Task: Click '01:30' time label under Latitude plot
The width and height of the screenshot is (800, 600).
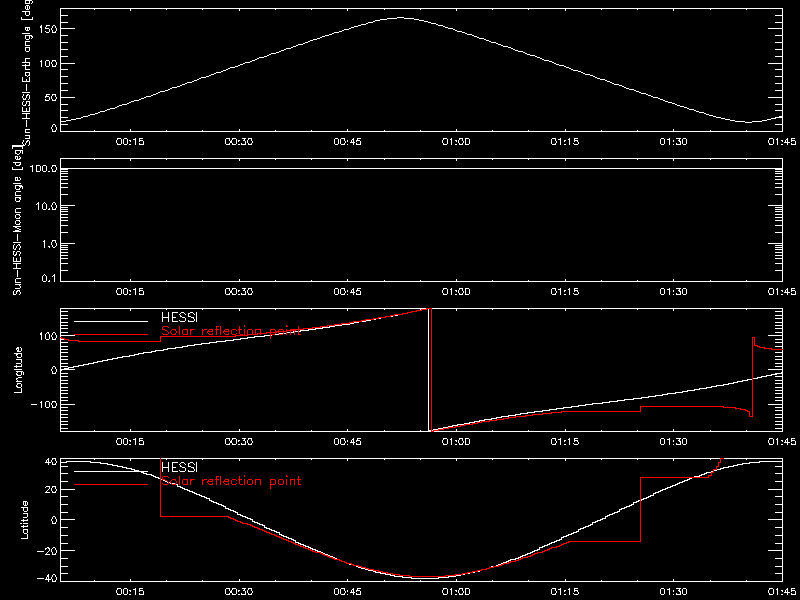Action: 673,591
